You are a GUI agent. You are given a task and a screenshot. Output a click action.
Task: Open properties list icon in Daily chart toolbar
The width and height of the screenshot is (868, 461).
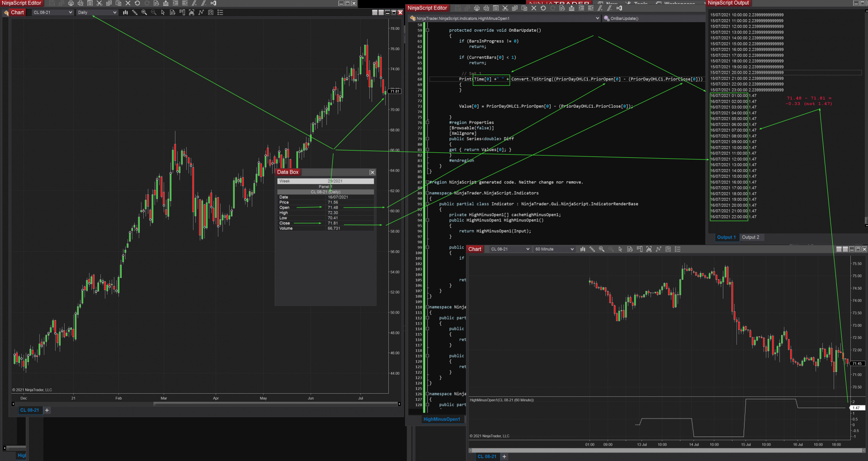tap(221, 13)
